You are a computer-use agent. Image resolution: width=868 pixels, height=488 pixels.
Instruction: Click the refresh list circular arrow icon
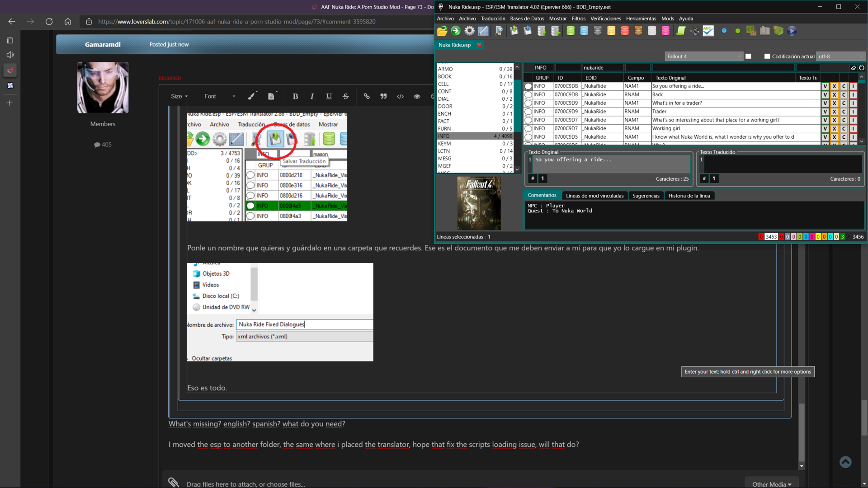pos(862,68)
